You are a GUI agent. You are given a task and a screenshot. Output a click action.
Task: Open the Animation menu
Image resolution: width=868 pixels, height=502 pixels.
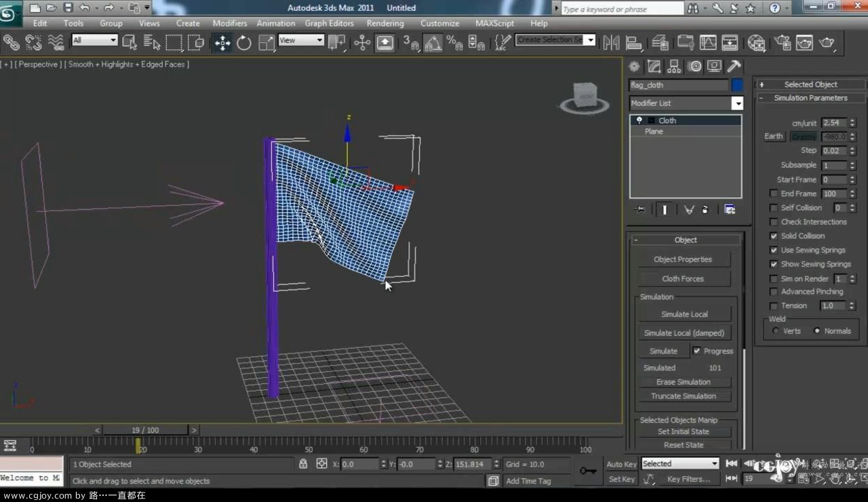[x=276, y=23]
